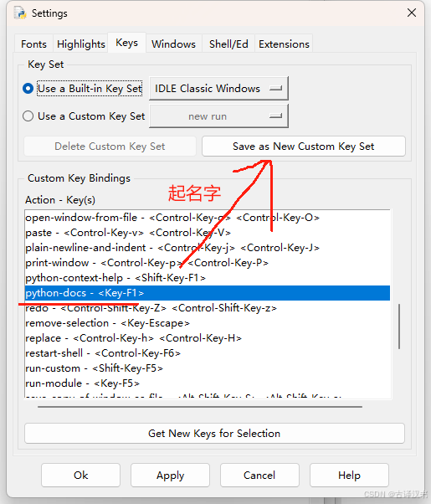This screenshot has height=504, width=431.
Task: Click Get New Keys for Selection
Action: click(x=214, y=434)
